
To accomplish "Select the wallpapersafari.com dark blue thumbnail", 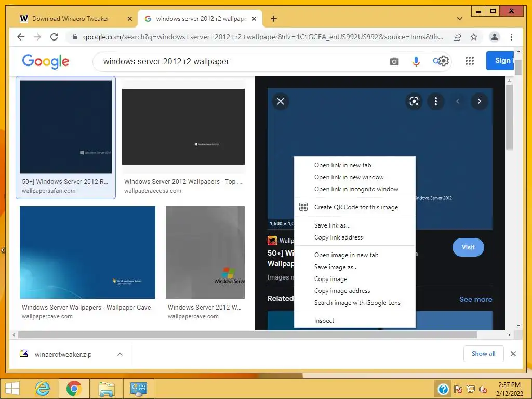I will [65, 127].
